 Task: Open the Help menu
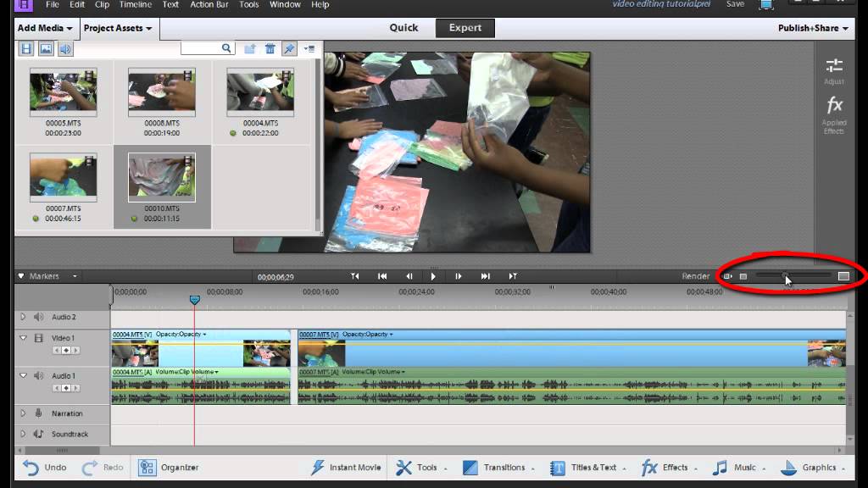point(320,4)
